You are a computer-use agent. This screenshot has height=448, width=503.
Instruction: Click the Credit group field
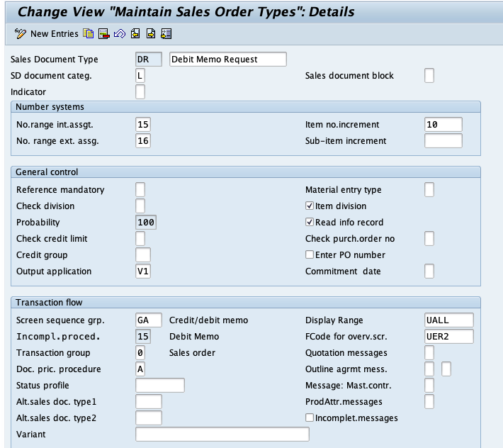point(143,255)
